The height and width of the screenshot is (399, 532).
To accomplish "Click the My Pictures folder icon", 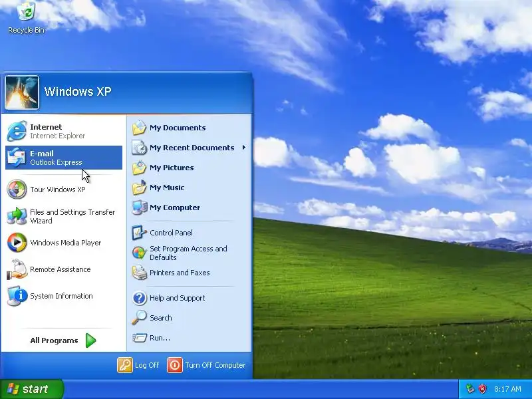I will tap(139, 168).
